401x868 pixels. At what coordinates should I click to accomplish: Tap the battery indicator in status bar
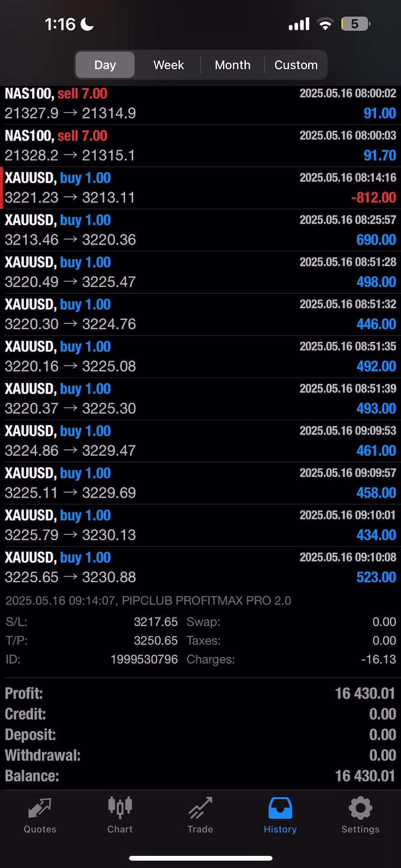pyautogui.click(x=356, y=24)
